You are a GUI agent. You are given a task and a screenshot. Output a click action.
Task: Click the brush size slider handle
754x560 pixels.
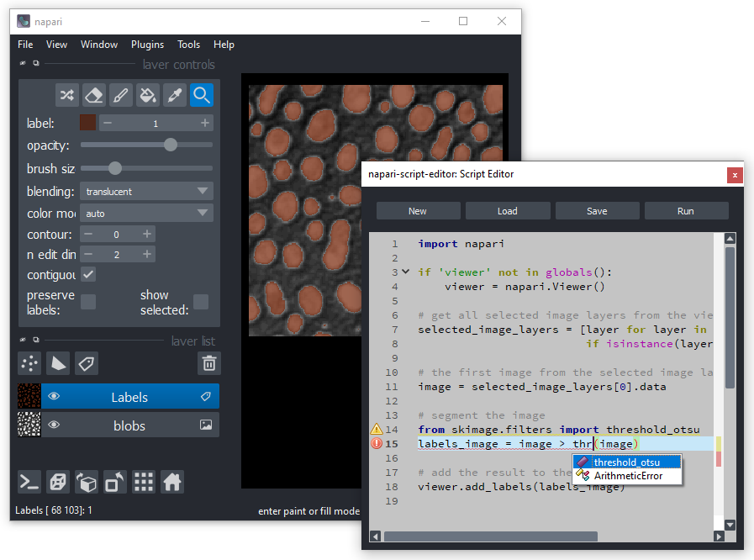[115, 168]
